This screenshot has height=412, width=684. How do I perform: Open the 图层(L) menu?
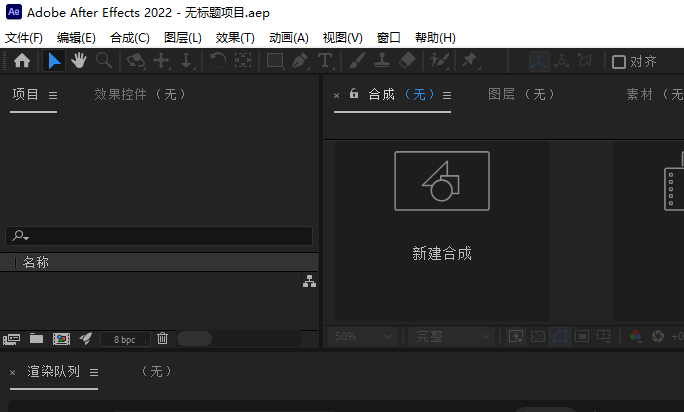pos(183,38)
